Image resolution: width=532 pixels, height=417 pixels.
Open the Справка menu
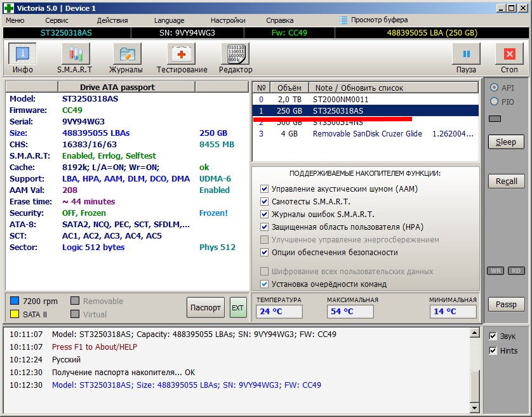coord(279,20)
